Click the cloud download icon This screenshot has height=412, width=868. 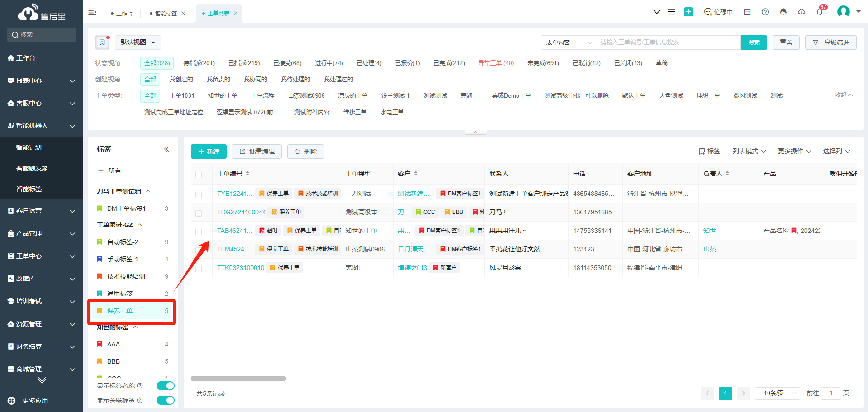(802, 12)
